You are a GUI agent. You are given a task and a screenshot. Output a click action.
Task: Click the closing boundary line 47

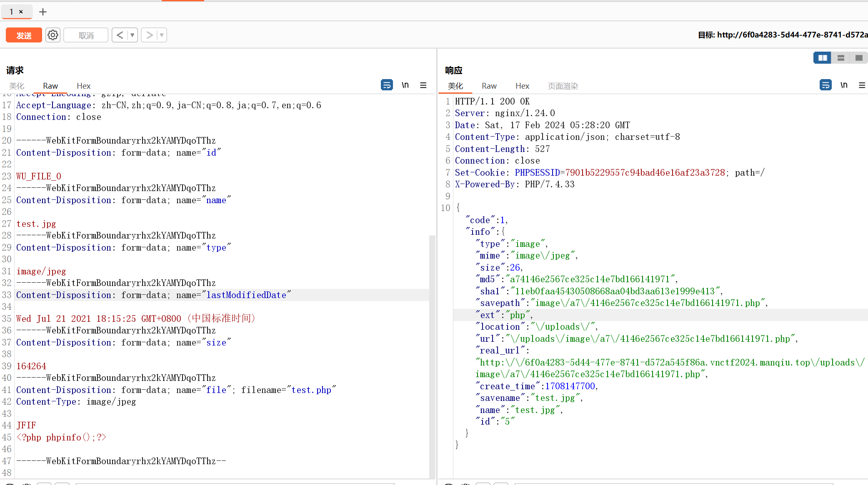121,461
